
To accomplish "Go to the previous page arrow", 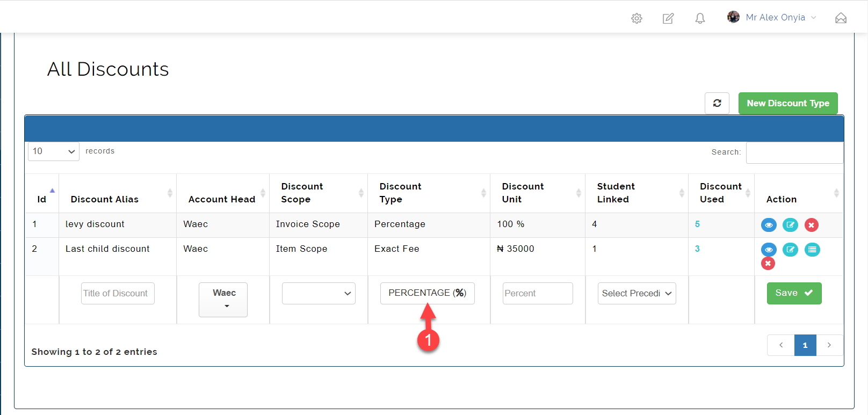I will tap(781, 345).
